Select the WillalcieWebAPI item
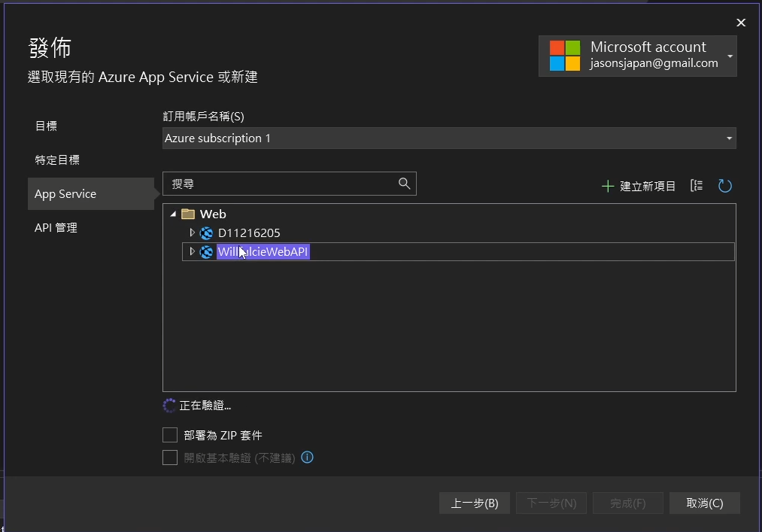762x532 pixels. 263,252
